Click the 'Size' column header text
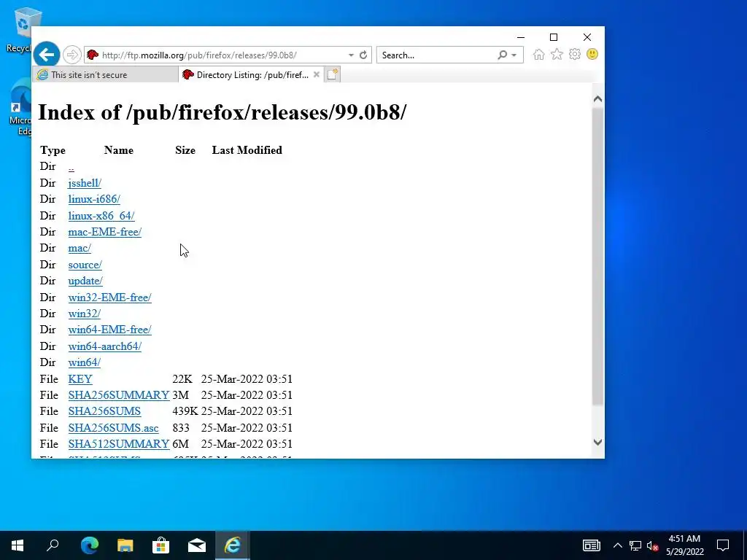 point(185,150)
